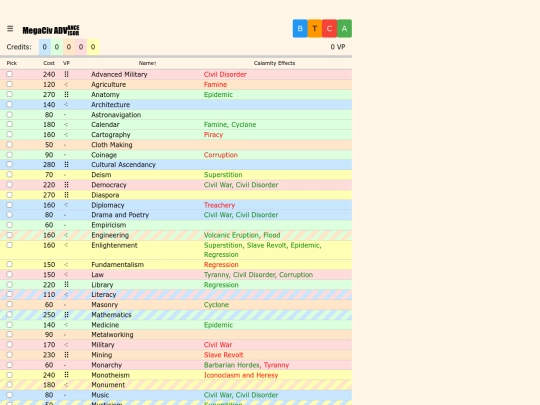Check the Astronavigation checkbox
This screenshot has height=405, width=540.
tap(10, 114)
